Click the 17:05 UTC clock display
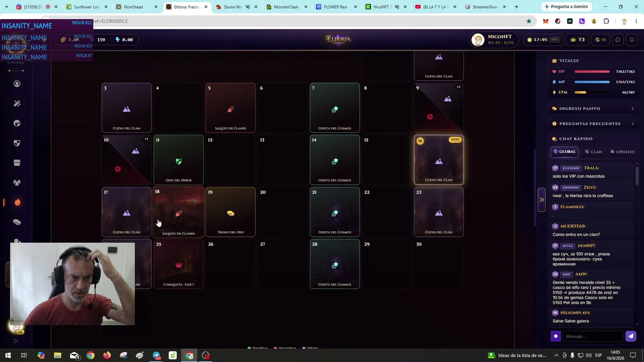 coord(544,40)
